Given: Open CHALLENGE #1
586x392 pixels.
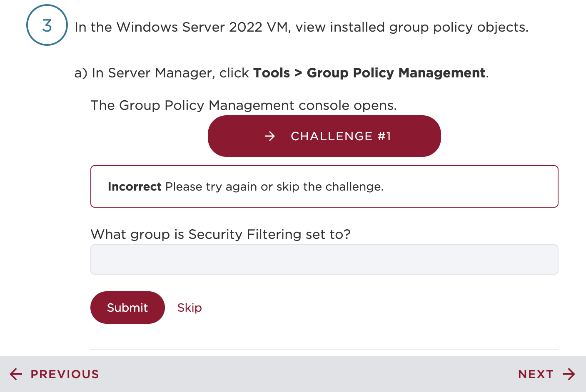Looking at the screenshot, I should [324, 136].
